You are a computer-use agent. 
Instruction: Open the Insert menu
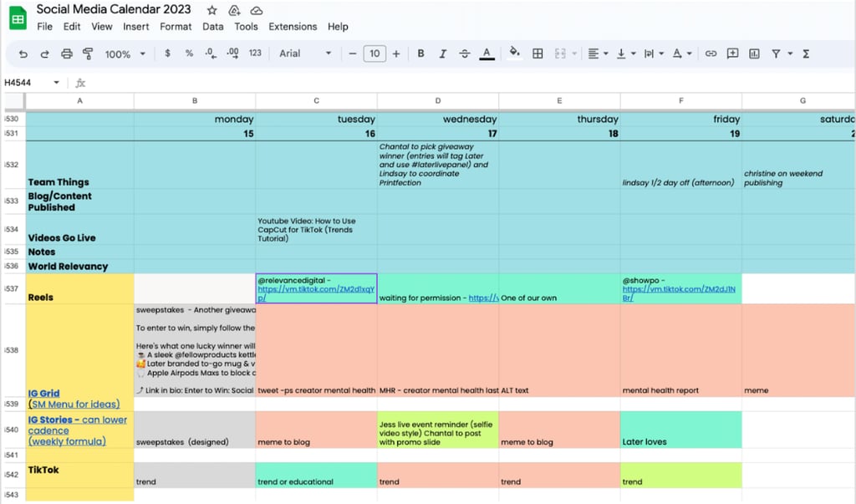[136, 26]
